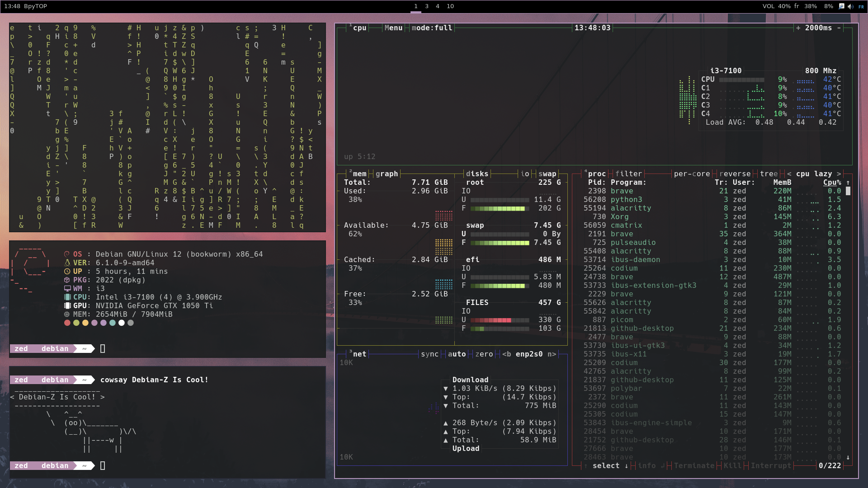Switch the disks panel to io view
The image size is (868, 488).
pyautogui.click(x=524, y=174)
